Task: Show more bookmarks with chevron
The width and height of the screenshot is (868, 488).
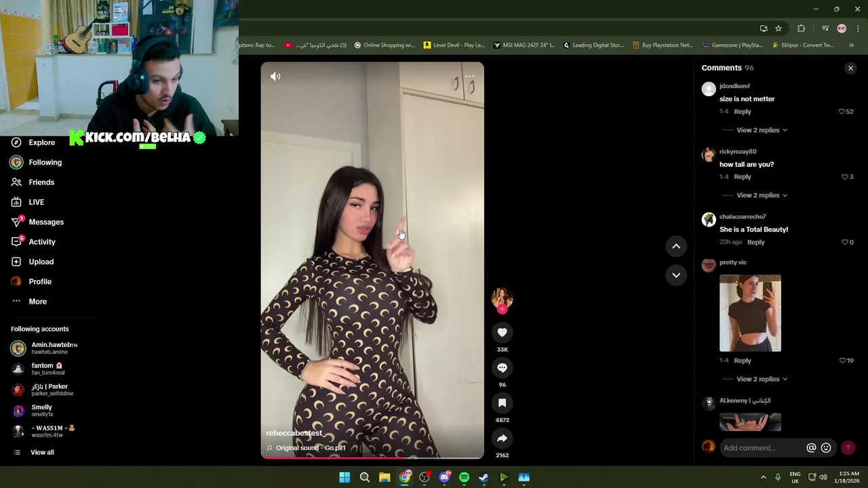Action: click(x=851, y=45)
